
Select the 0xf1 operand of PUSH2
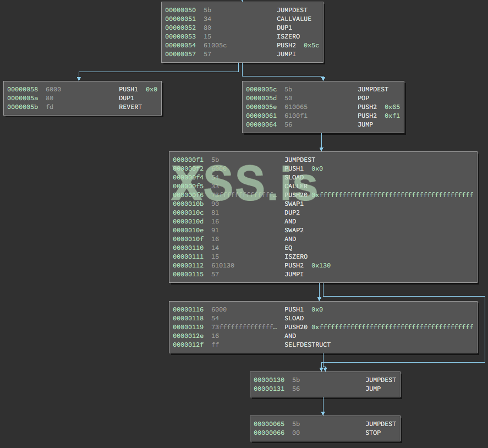point(392,116)
